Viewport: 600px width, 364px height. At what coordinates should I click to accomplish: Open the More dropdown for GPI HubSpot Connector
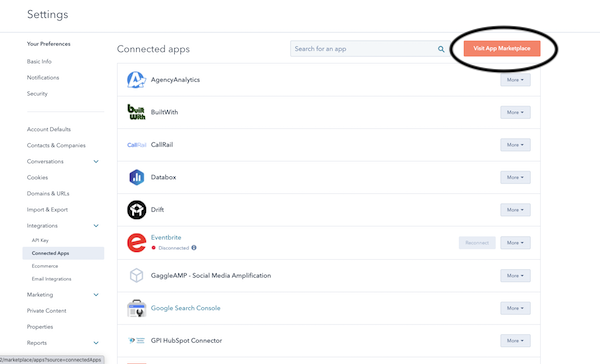[515, 341]
